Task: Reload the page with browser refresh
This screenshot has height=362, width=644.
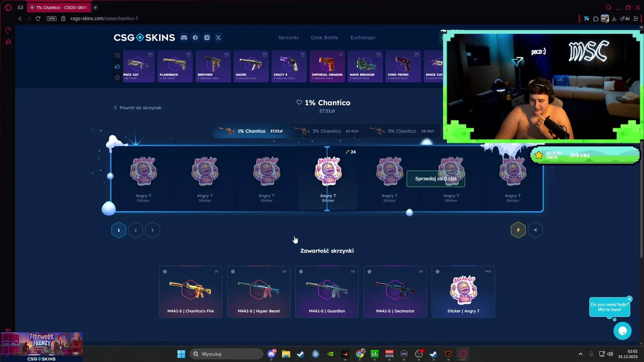Action: point(38,19)
